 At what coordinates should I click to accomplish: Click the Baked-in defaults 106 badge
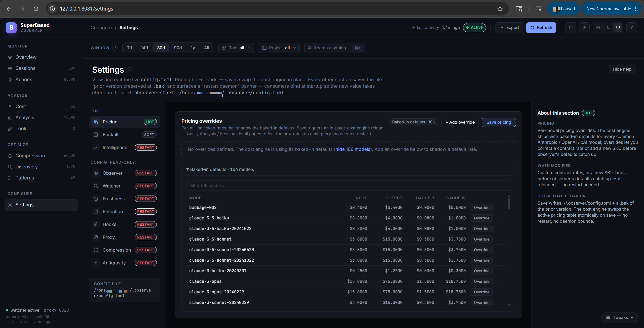pyautogui.click(x=413, y=122)
